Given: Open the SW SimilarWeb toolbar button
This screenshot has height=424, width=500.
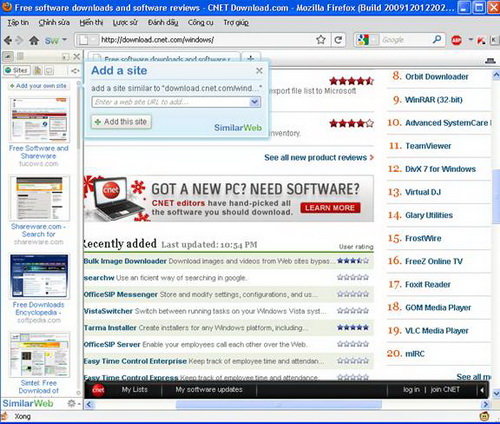Looking at the screenshot, I should [x=52, y=41].
